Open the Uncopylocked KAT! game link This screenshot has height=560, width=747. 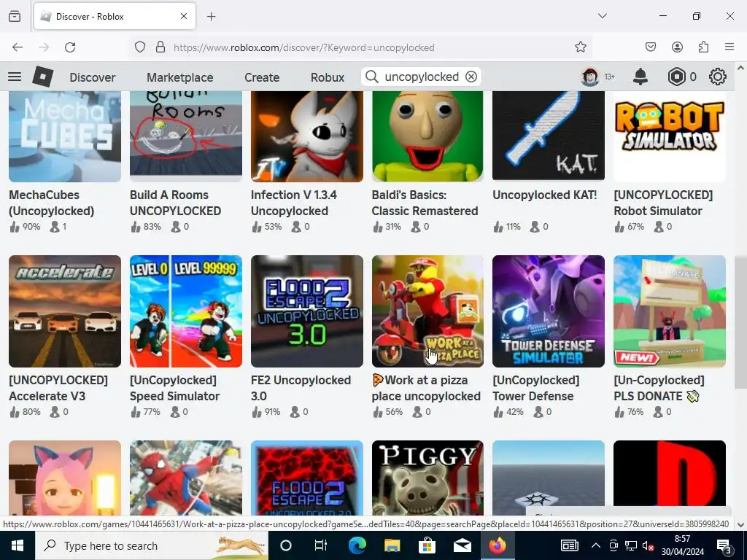[x=544, y=195]
